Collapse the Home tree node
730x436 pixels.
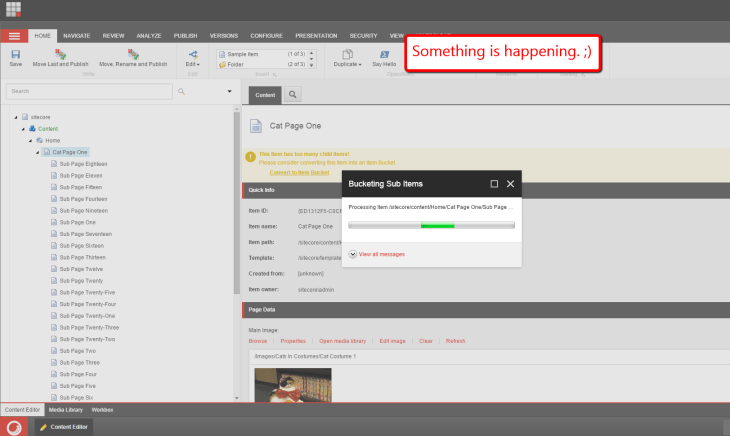[31, 140]
